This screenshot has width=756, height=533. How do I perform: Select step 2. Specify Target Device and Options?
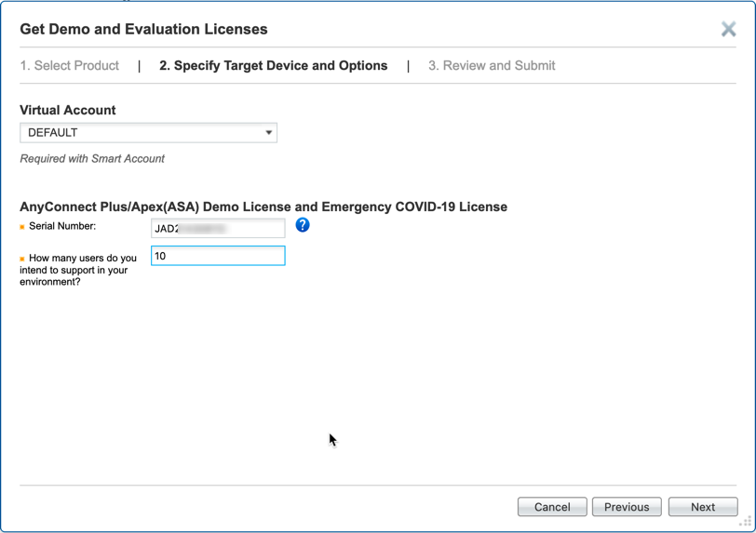[x=274, y=65]
